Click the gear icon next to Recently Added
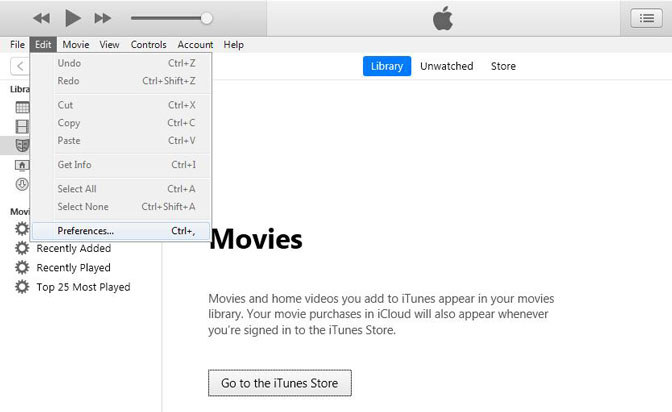Image resolution: width=672 pixels, height=412 pixels. pos(22,248)
